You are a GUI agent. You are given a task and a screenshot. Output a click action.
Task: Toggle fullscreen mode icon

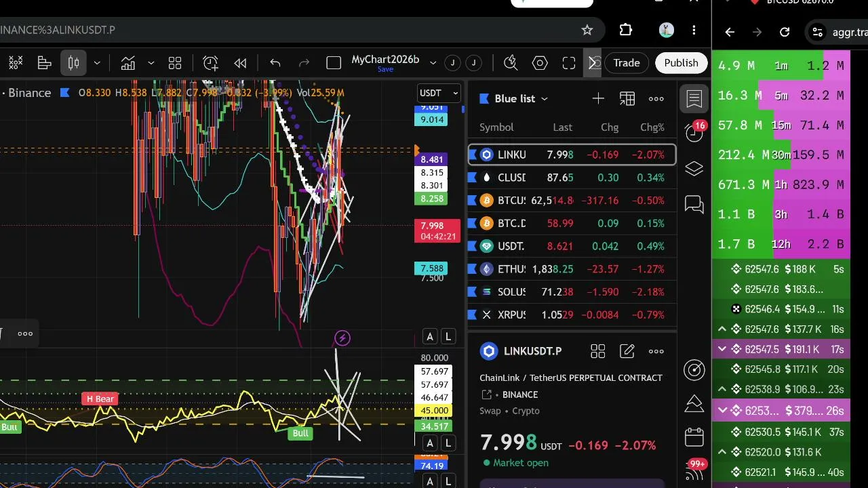click(569, 63)
